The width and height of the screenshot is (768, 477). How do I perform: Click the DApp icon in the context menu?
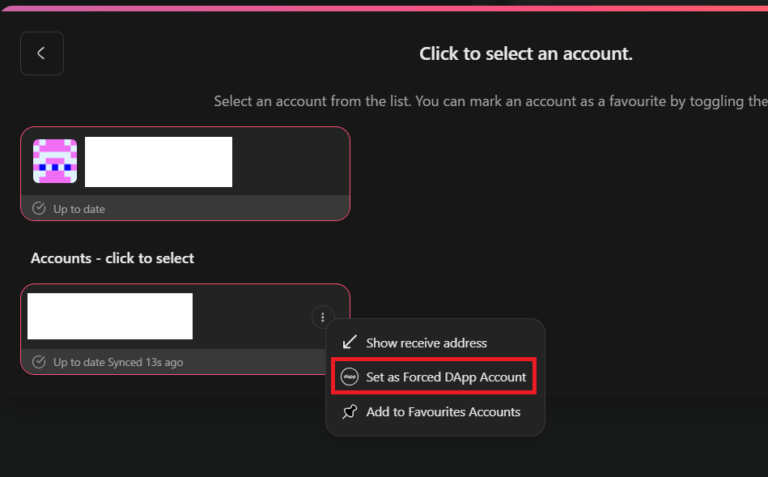tap(350, 377)
